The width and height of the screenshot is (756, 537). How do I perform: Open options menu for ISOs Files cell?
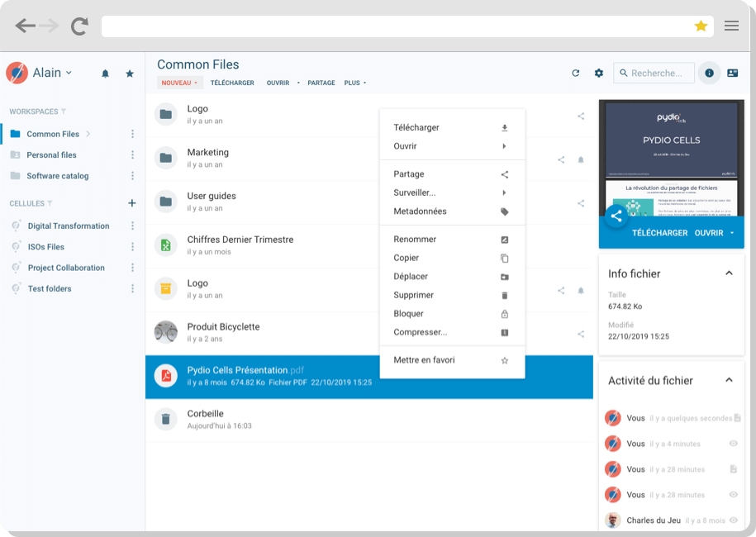pos(132,247)
